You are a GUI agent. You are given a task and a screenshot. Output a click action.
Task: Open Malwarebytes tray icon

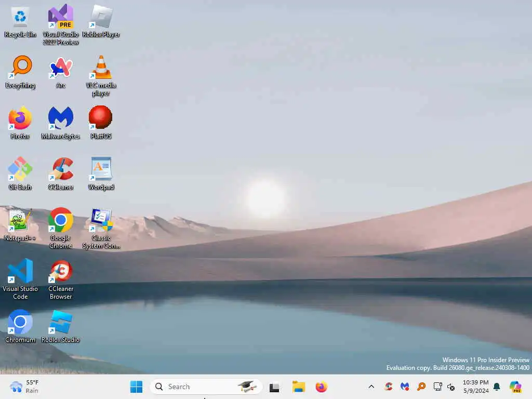tap(405, 387)
